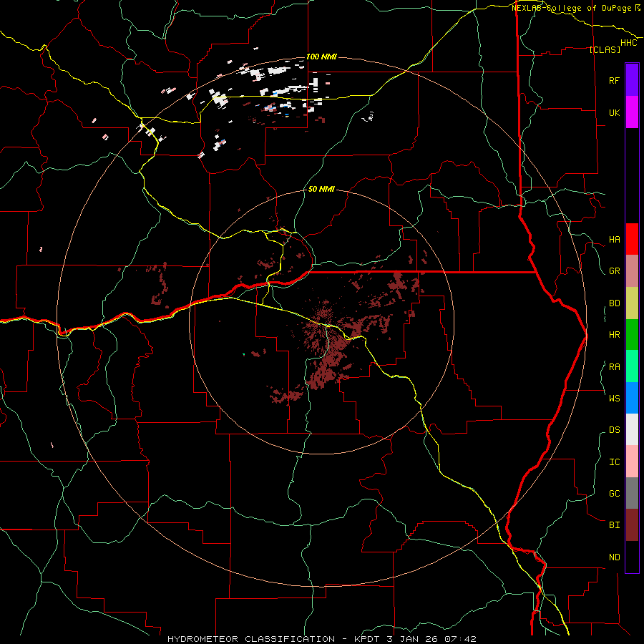
Task: Click the RF legend label
Action: tap(614, 80)
